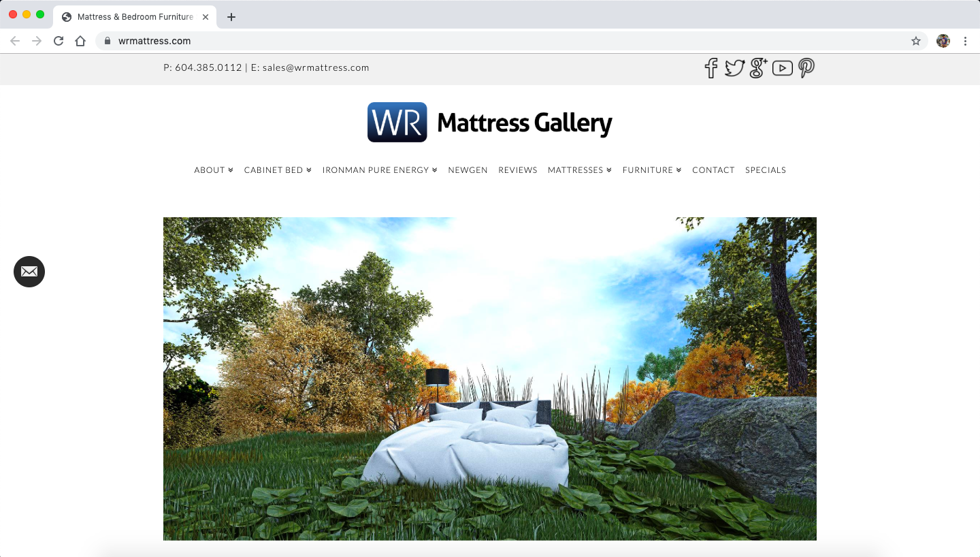Open the Chrome three-dot menu
Viewport: 980px width, 557px height.
965,41
